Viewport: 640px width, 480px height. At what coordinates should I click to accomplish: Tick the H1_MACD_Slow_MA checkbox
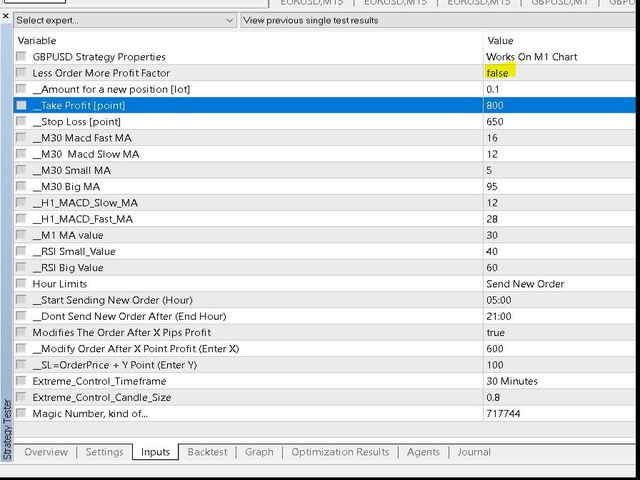(21, 202)
